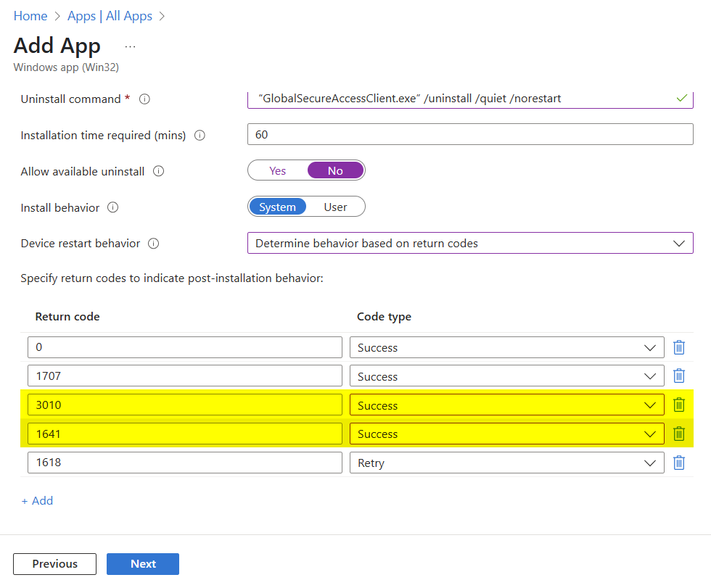Open Device restart behavior dropdown

tap(470, 244)
